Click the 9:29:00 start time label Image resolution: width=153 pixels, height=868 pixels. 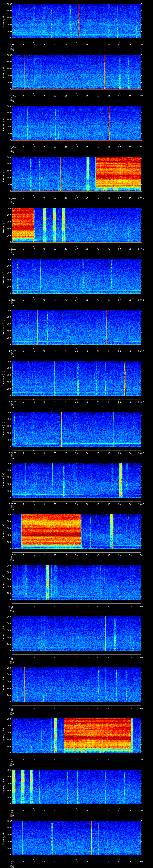(12, 708)
